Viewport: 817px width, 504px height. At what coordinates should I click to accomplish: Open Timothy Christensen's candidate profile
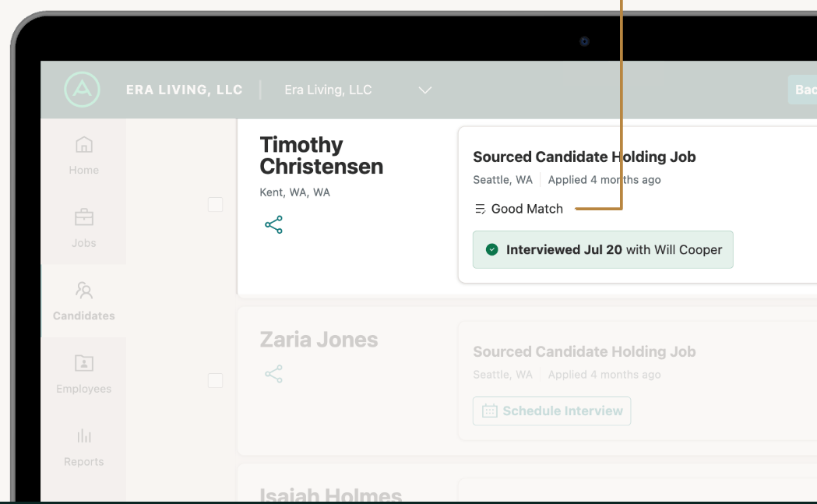321,156
